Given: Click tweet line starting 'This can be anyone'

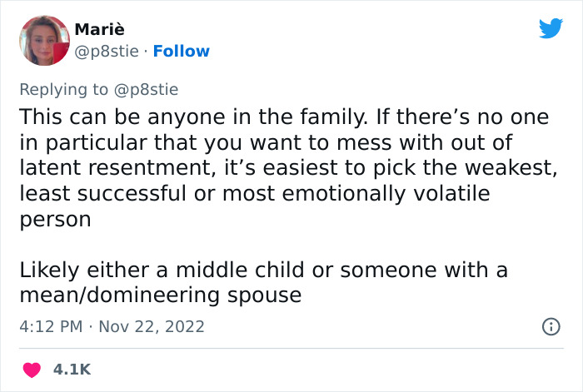Looking at the screenshot, I should pyautogui.click(x=284, y=117).
